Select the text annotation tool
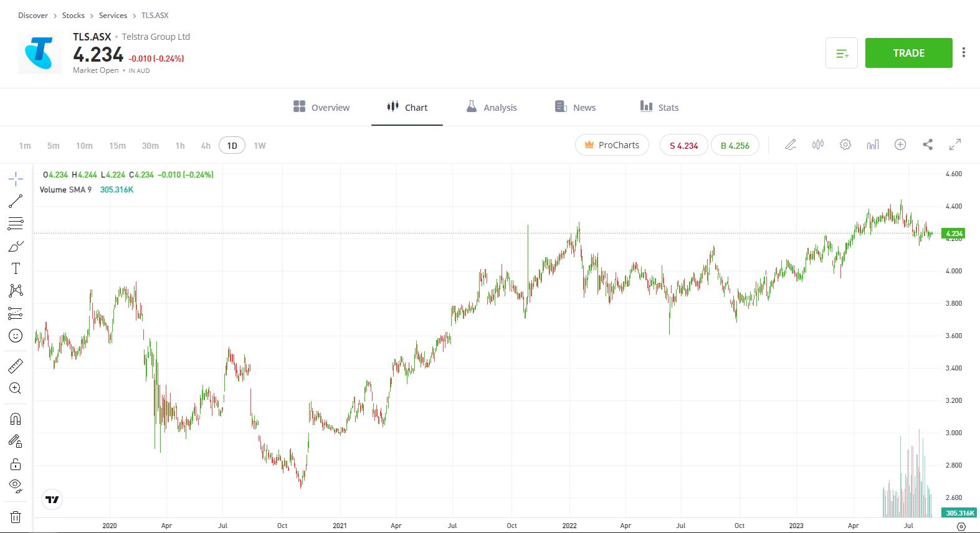980x533 pixels. pos(16,268)
